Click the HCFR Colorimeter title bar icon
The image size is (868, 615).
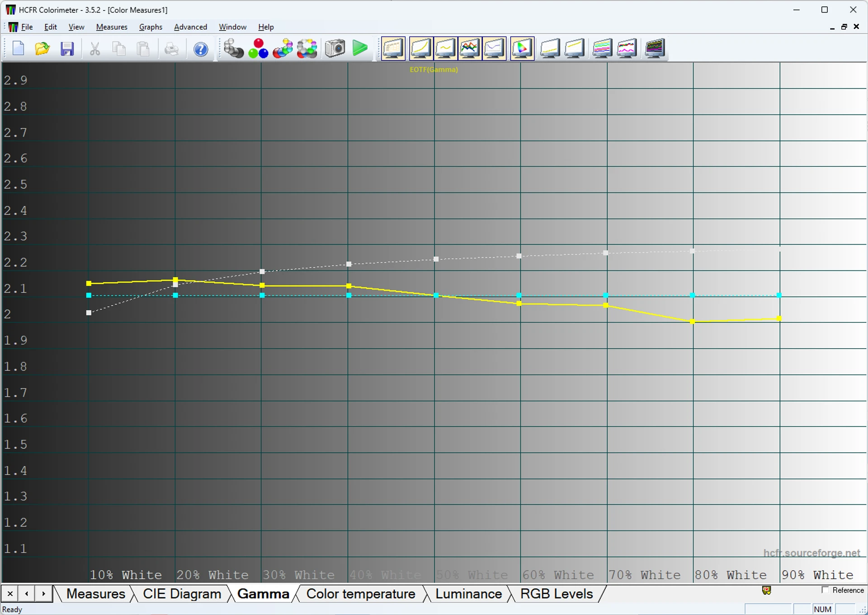(10, 9)
